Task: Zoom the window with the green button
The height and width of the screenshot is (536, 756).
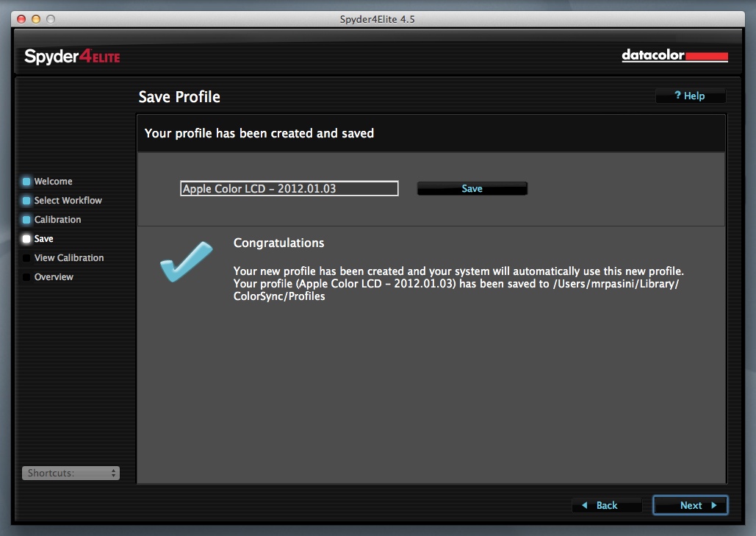Action: point(50,19)
